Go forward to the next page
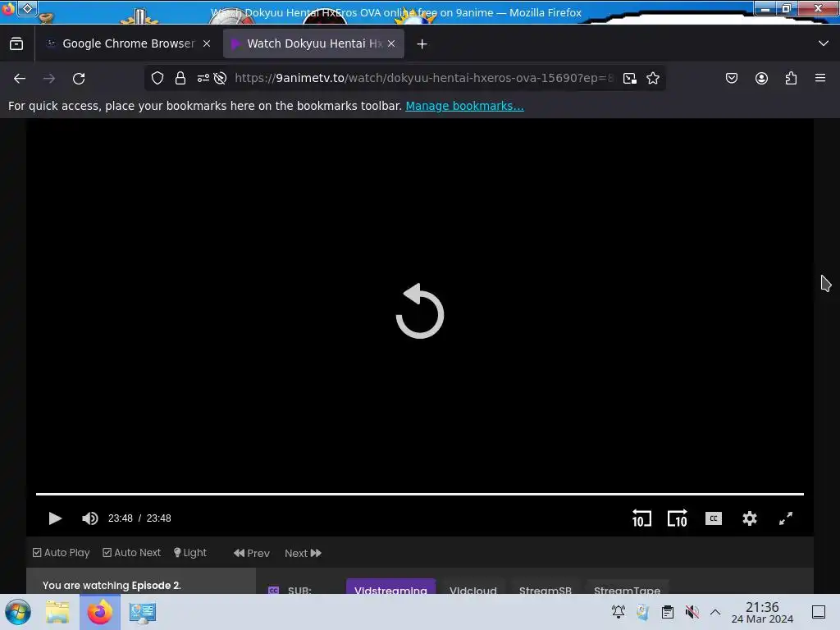 coord(49,78)
